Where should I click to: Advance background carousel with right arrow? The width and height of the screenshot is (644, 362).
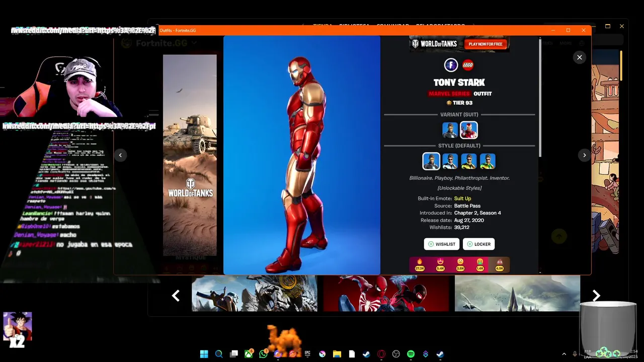[596, 296]
